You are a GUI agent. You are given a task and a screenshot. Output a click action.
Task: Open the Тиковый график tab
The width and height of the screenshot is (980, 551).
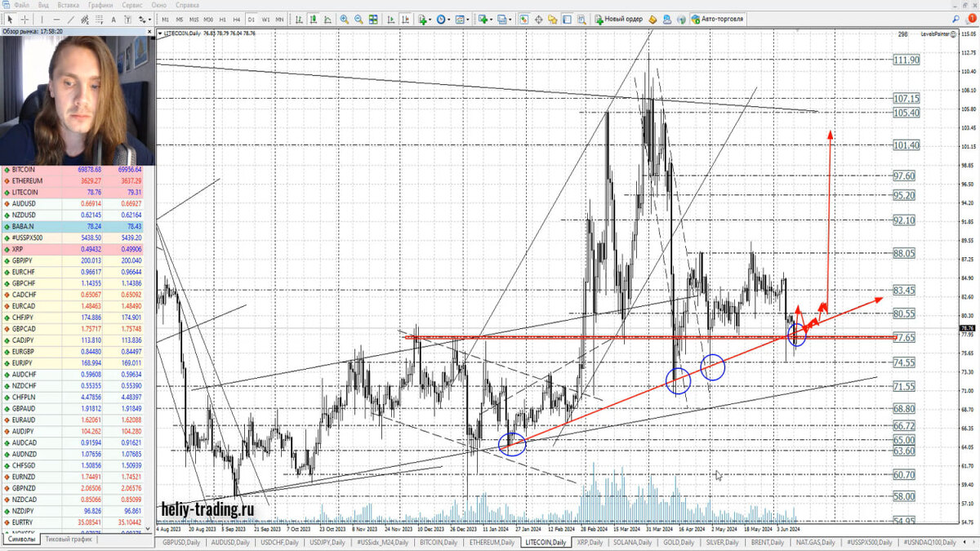click(69, 540)
